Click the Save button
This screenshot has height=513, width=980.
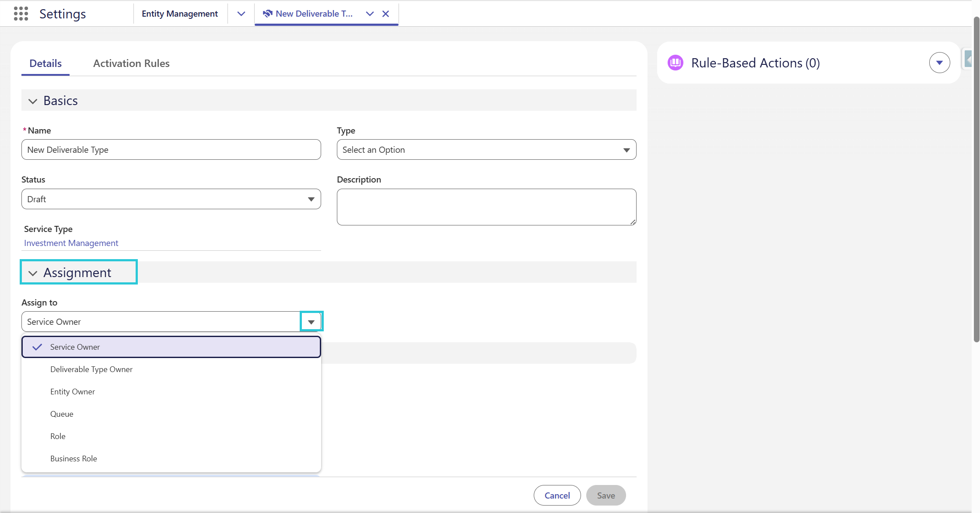pyautogui.click(x=606, y=495)
